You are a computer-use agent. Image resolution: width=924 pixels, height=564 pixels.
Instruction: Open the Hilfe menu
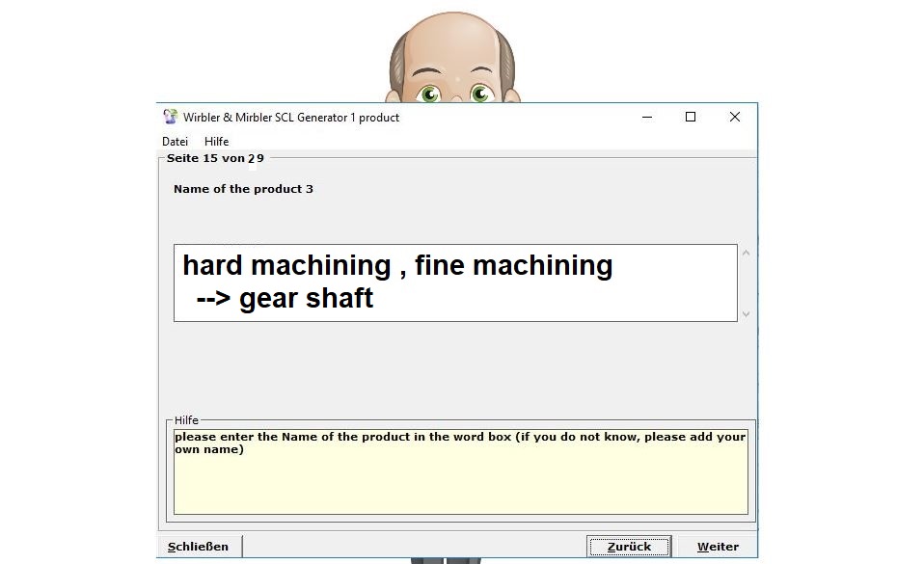pos(216,142)
